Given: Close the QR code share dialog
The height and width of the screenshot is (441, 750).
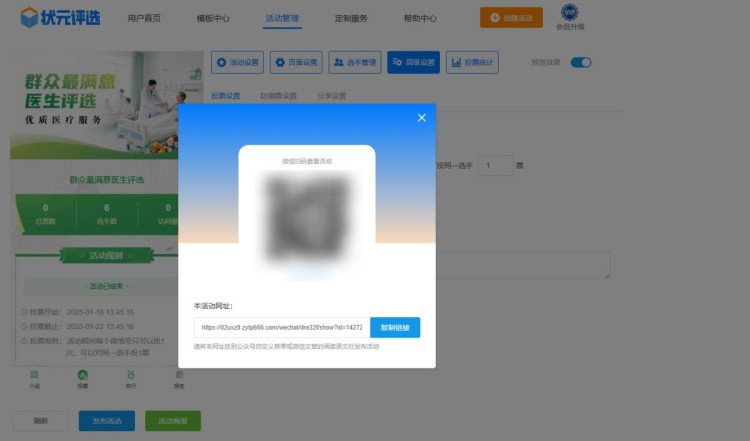Looking at the screenshot, I should pyautogui.click(x=421, y=118).
